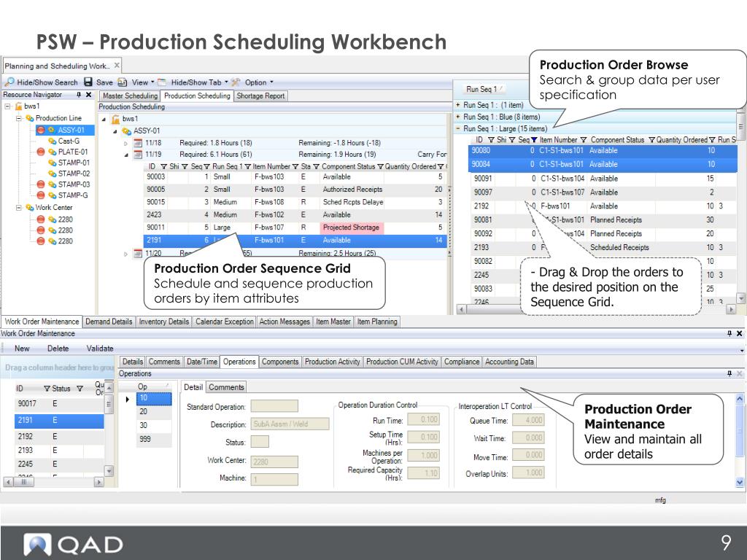
Task: Open the Production Activity tab
Action: (333, 362)
